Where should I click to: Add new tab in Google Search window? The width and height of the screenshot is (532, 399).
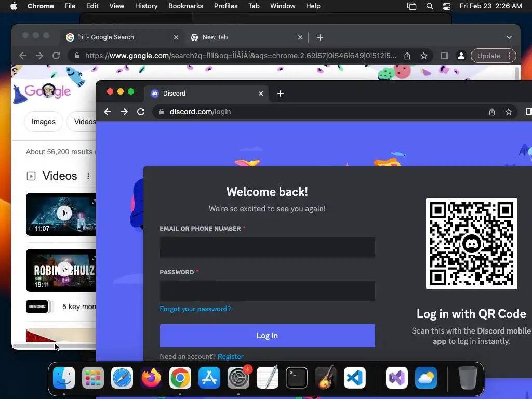coord(320,37)
